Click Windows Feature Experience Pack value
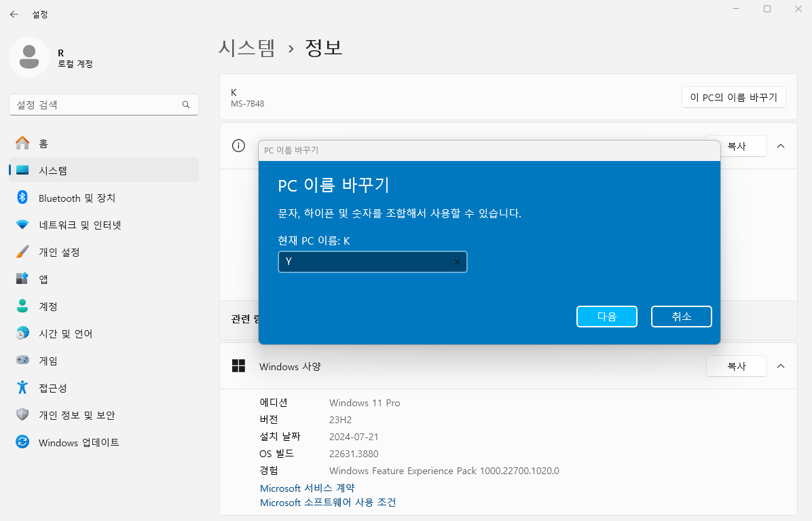812x521 pixels. [x=444, y=471]
